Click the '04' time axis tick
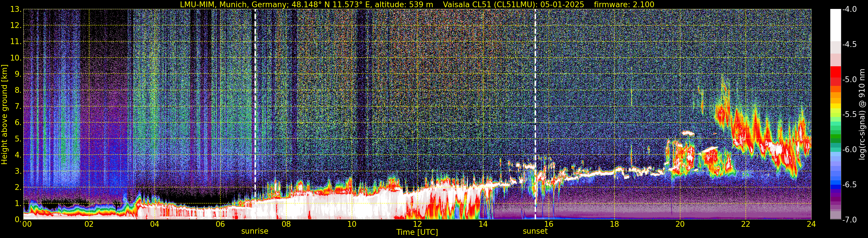Viewport: 868px width, 238px height. point(155,224)
